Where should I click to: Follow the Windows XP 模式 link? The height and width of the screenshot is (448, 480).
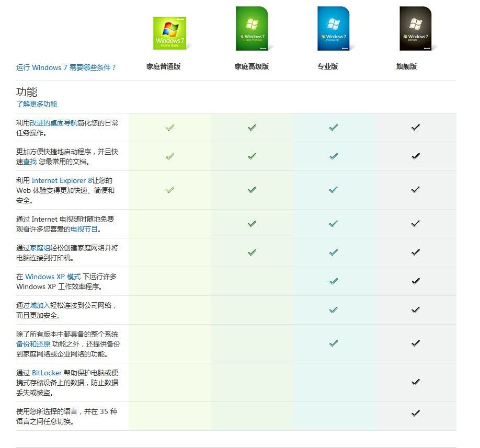tap(53, 277)
